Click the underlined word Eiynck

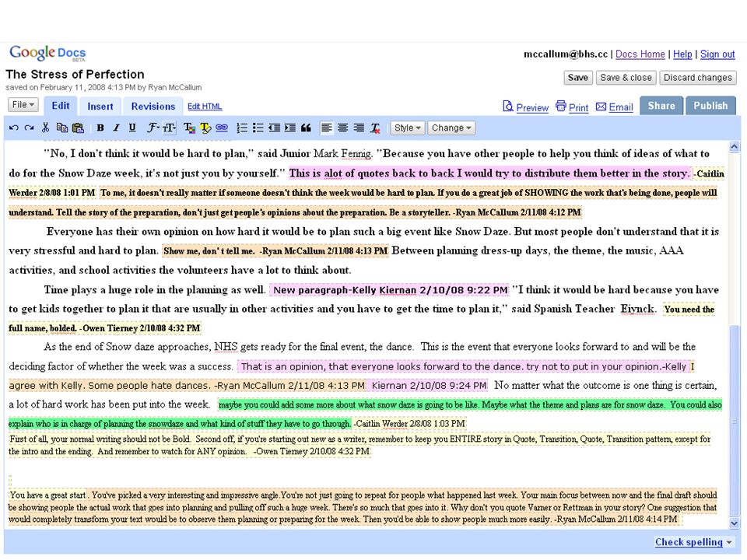coord(637,309)
